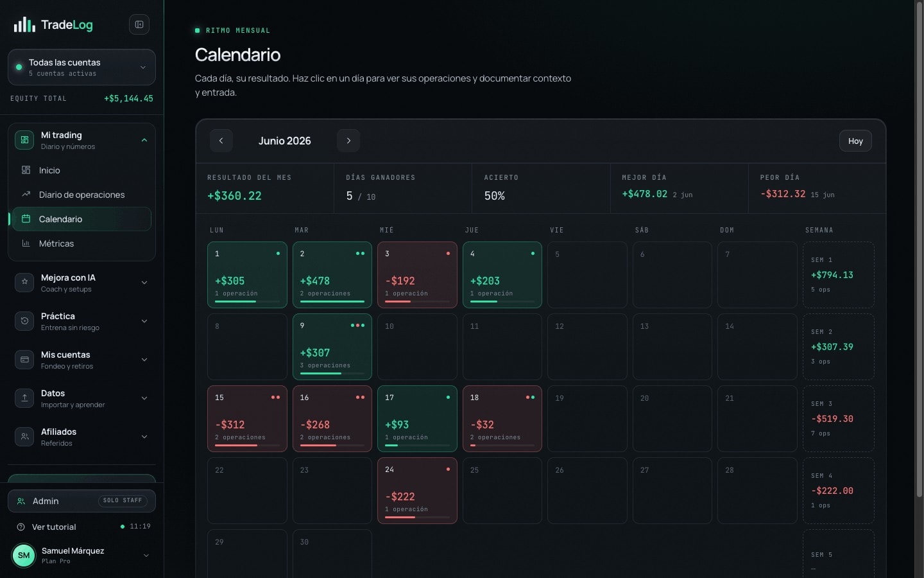Screen dimensions: 924x578
Task: Open day 4 with +$203 result
Action: (502, 275)
